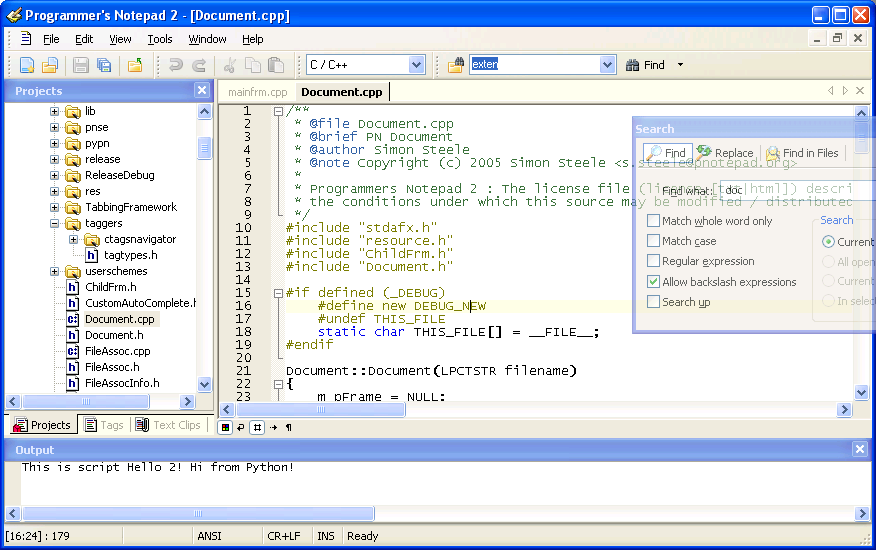The image size is (876, 550).
Task: Click the editor horizontal scrollbar thumb
Action: click(x=321, y=410)
